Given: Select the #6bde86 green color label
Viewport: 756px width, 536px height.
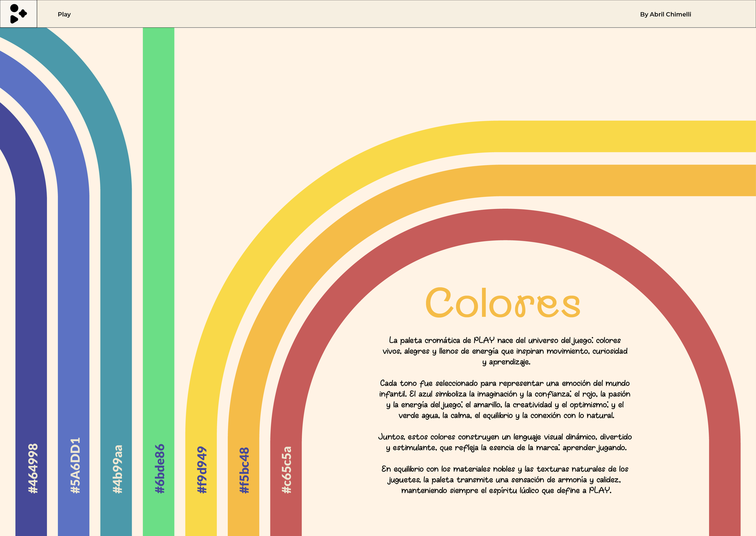Looking at the screenshot, I should point(160,468).
